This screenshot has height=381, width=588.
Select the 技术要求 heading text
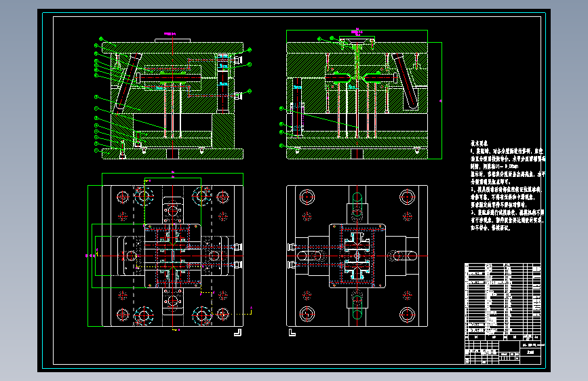point(479,143)
